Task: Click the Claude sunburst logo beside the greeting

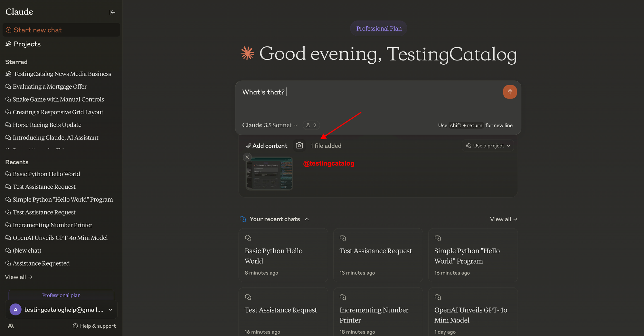Action: coord(247,54)
